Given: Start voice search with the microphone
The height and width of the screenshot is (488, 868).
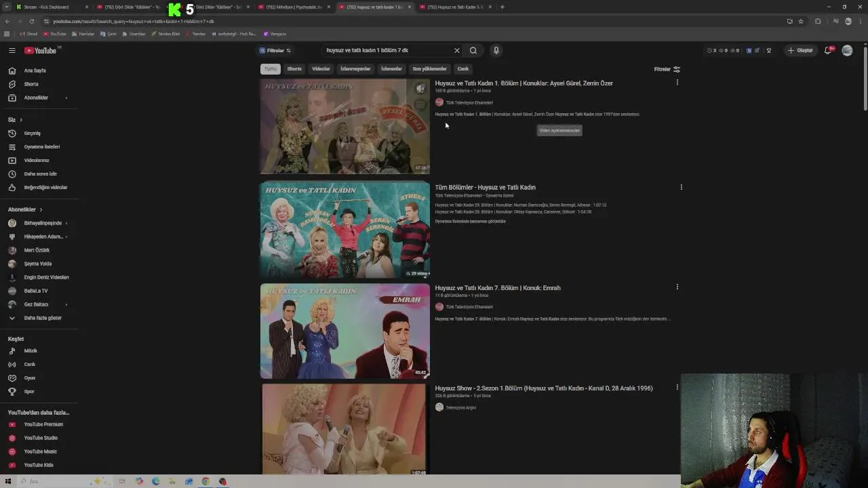Looking at the screenshot, I should [x=496, y=50].
